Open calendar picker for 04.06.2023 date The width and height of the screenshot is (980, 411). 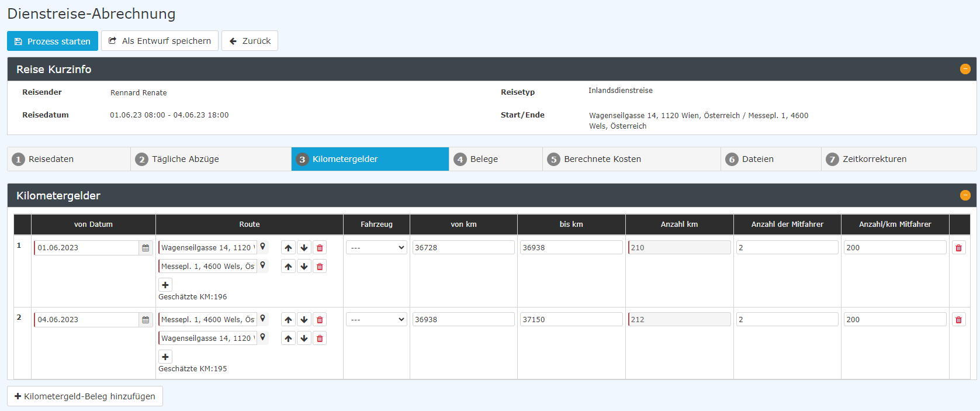[x=146, y=320]
